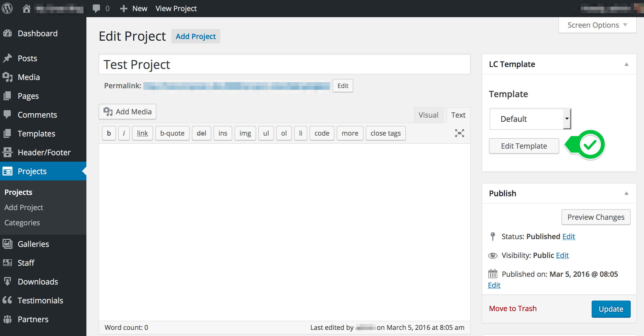644x336 pixels.
Task: Switch to the Text editor tab
Action: point(458,115)
